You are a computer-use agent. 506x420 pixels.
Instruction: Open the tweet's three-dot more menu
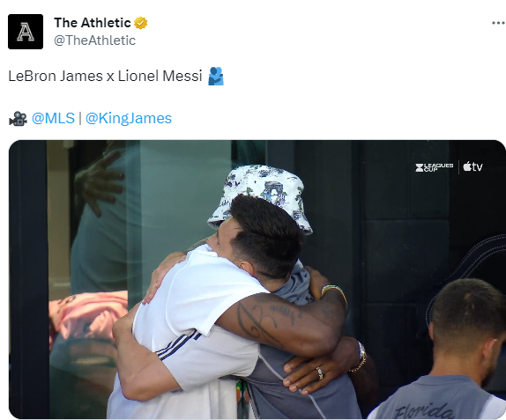(x=498, y=23)
